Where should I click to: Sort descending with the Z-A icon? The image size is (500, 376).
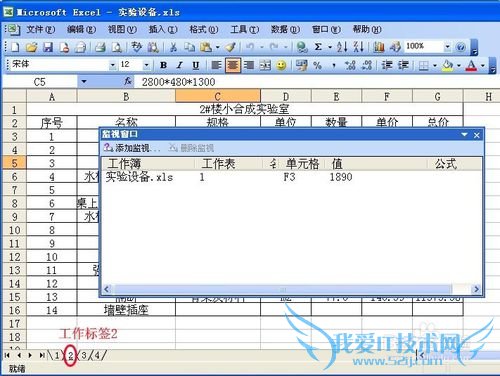358,47
